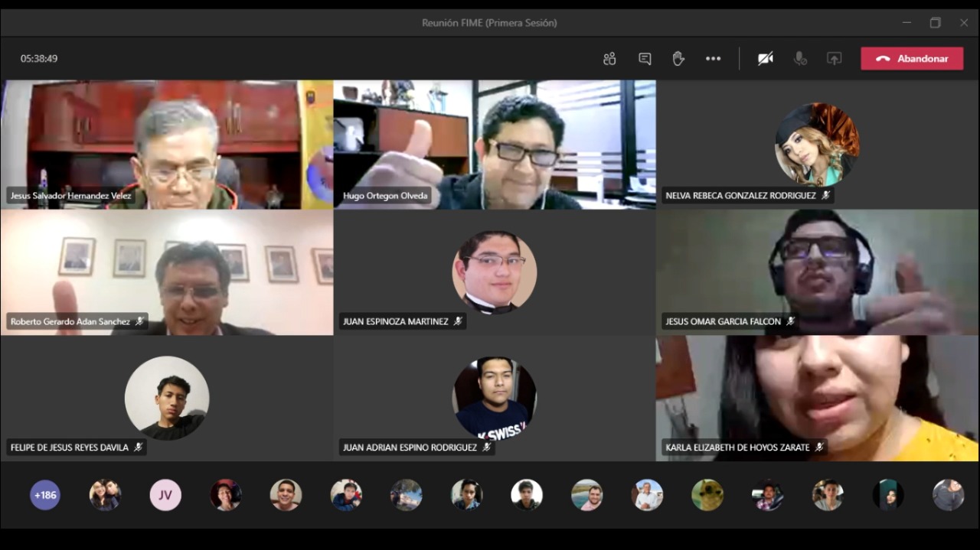
Task: Click Jesus Omar Garcia Falcon video tile
Action: [x=817, y=272]
